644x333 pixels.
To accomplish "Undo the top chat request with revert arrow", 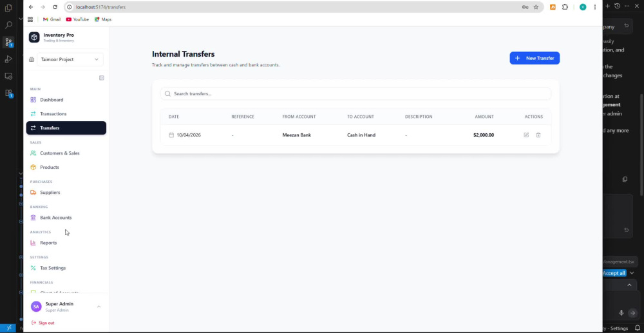I will (x=627, y=26).
